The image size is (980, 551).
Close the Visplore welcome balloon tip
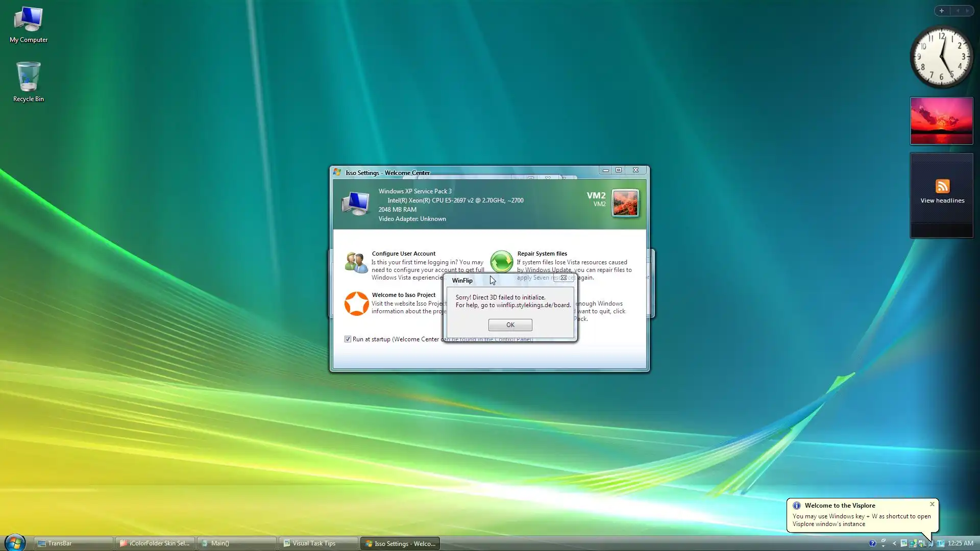pyautogui.click(x=932, y=504)
